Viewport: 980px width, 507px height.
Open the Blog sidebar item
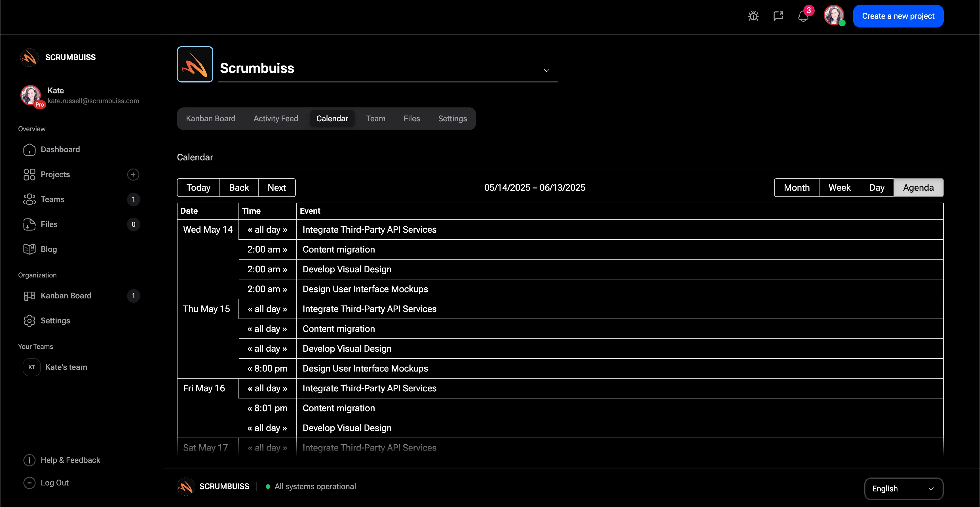tap(48, 249)
